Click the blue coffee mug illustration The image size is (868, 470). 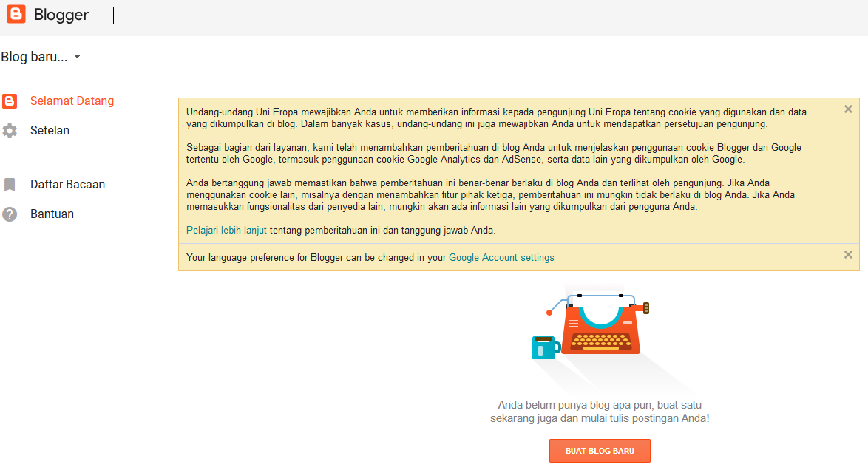545,347
